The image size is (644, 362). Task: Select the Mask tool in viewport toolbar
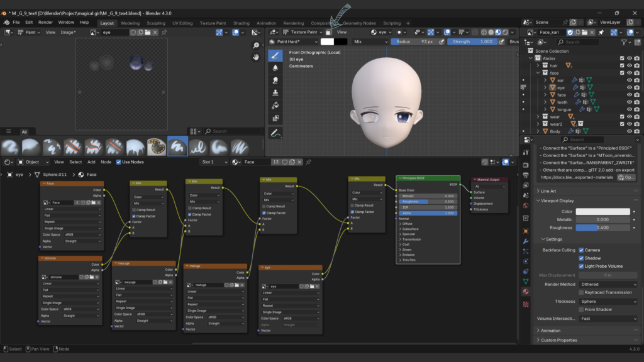[x=275, y=118]
